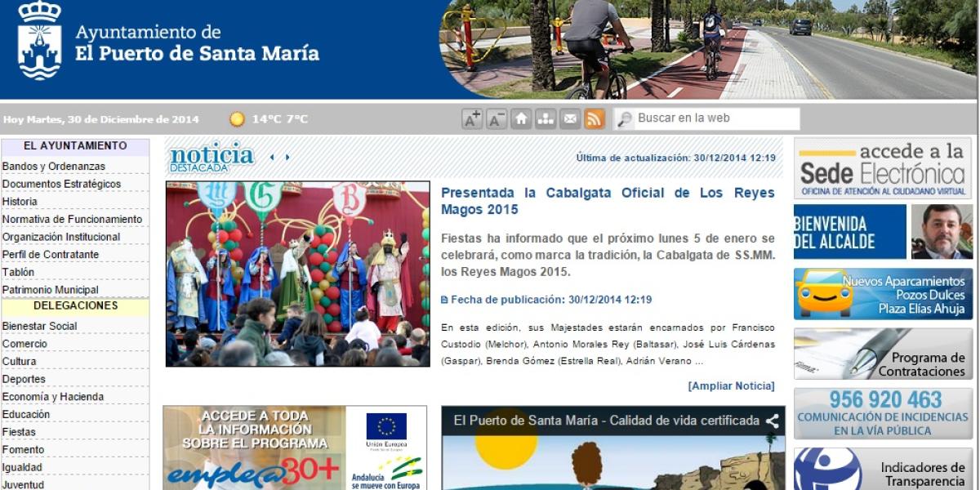
Task: Open 956 920 463 incidencias banner
Action: point(883,413)
